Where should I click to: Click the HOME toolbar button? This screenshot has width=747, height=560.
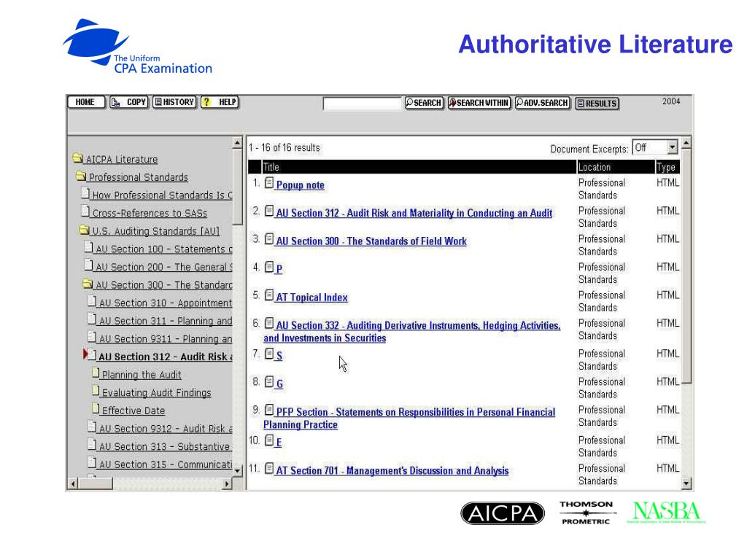point(86,102)
